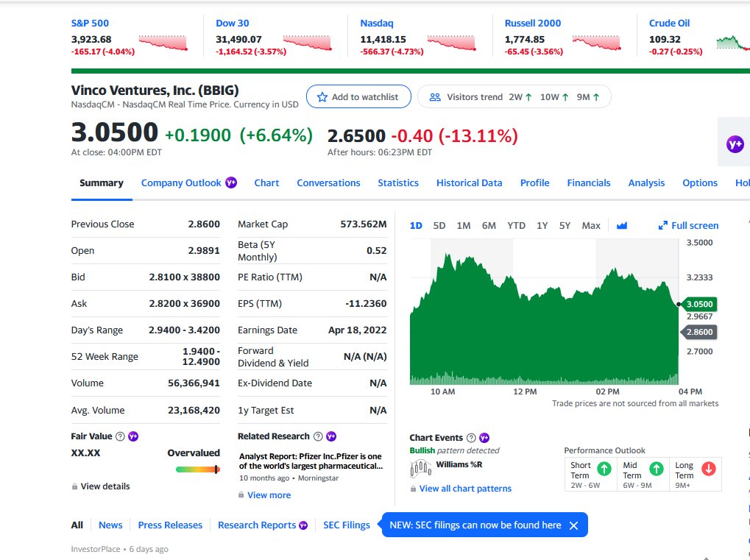Open the chart type area icon
This screenshot has height=560, width=750.
[x=622, y=225]
